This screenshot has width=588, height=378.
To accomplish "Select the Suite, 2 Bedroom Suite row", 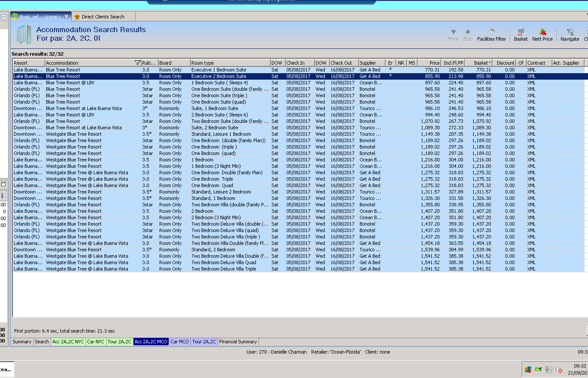I will pyautogui.click(x=298, y=128).
